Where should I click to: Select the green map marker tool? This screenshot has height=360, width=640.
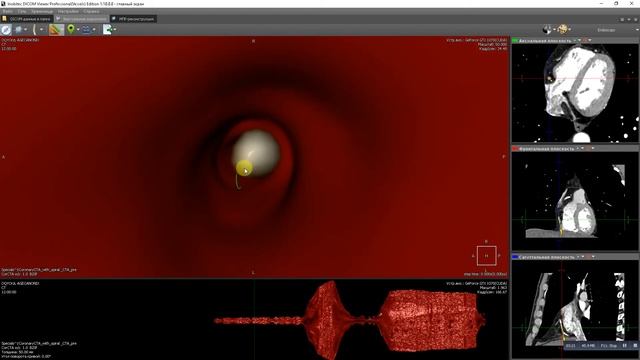tap(71, 29)
